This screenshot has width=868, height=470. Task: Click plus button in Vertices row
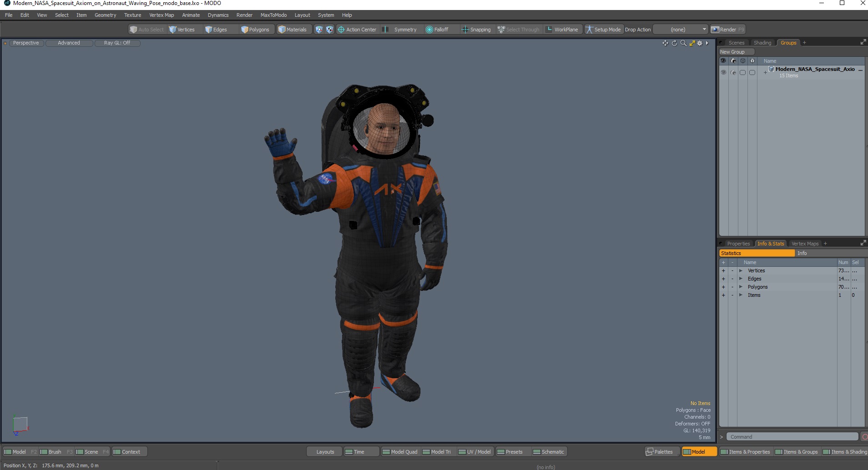pos(723,270)
